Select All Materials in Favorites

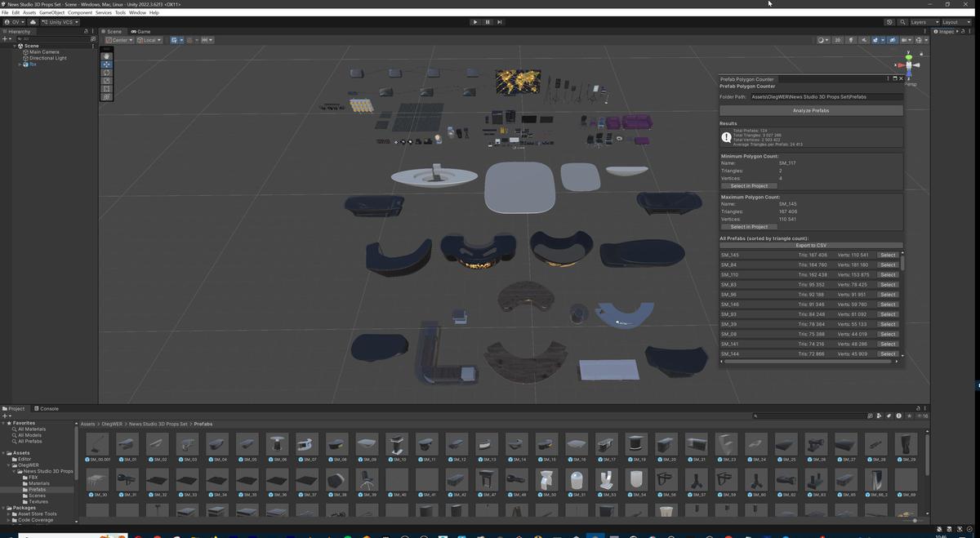[32, 429]
